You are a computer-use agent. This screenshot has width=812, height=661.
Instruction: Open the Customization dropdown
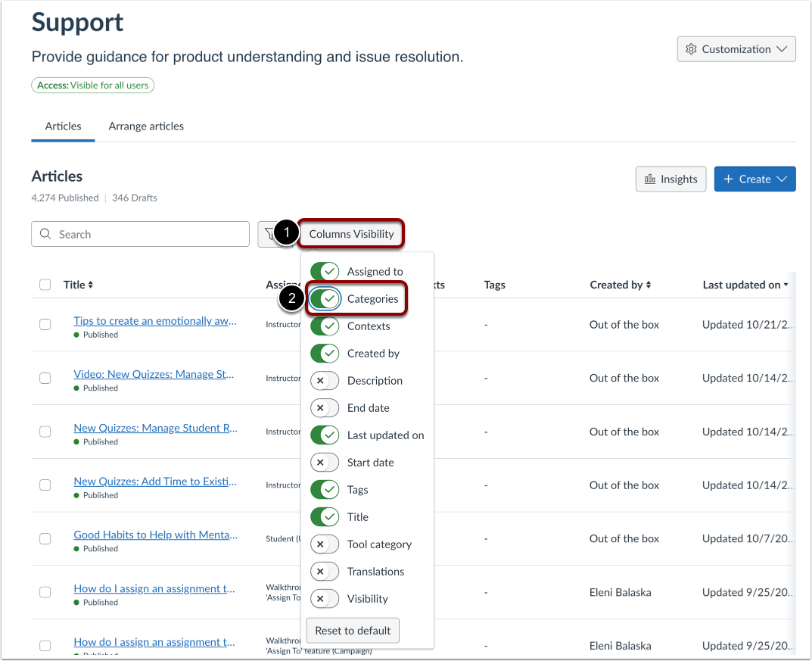point(736,49)
